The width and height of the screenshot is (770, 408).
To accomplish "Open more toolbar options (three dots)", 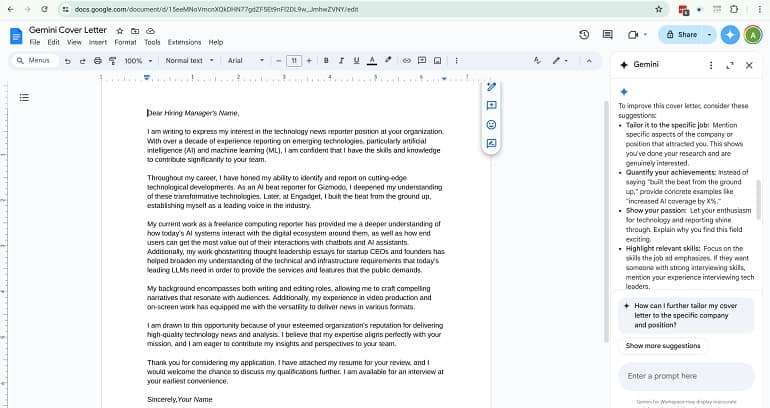I will pyautogui.click(x=457, y=61).
